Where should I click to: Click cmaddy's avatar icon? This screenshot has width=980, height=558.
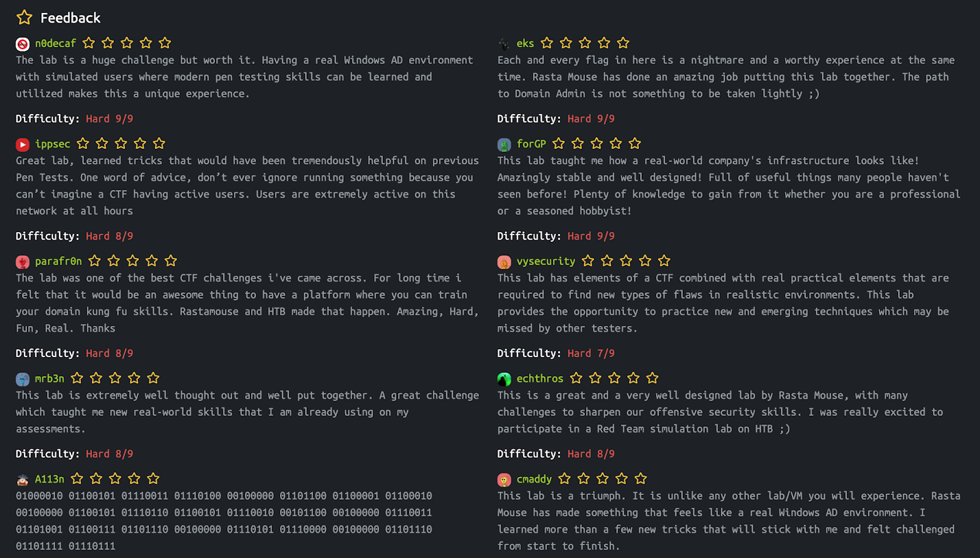pos(504,480)
